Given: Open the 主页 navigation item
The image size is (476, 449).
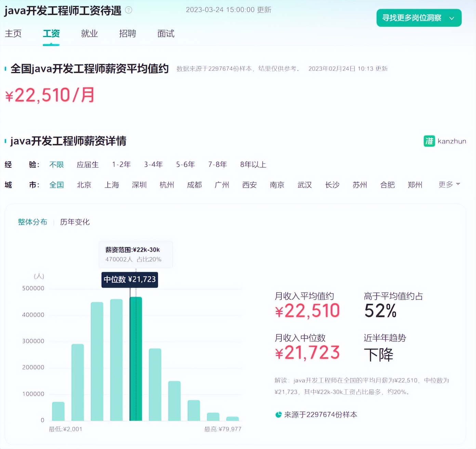Looking at the screenshot, I should (13, 34).
